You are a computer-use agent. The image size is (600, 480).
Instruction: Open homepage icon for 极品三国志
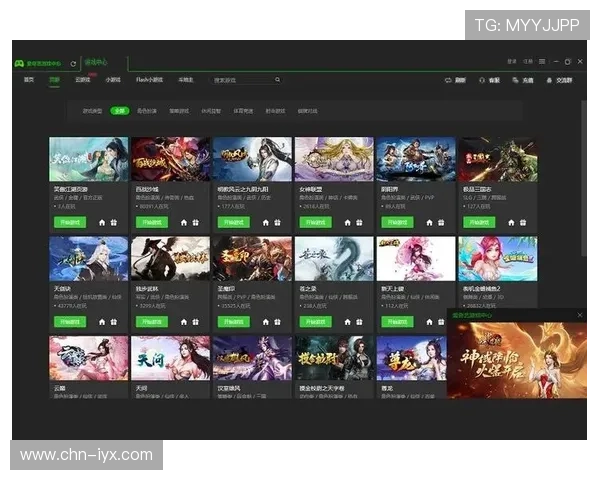(510, 222)
